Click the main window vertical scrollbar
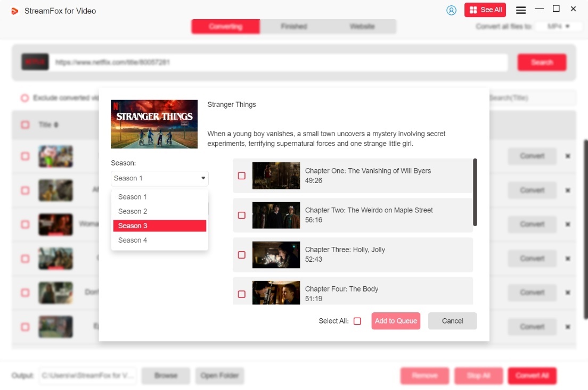588x390 pixels. [x=586, y=229]
